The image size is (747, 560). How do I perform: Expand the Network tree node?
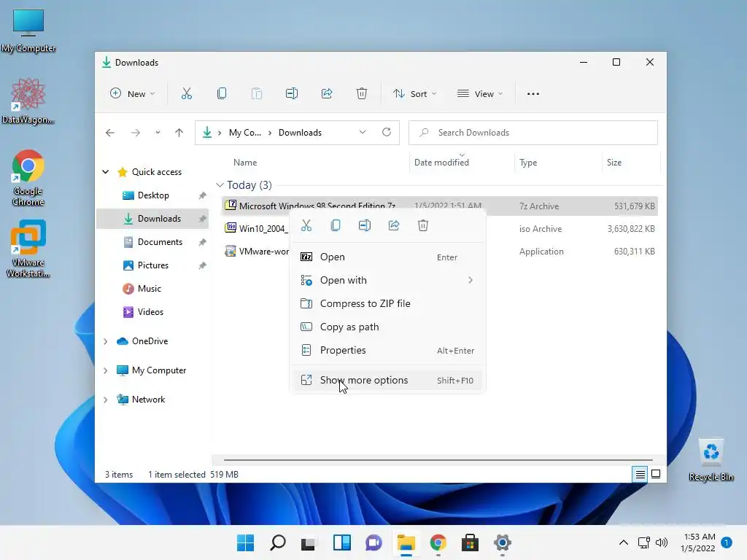click(106, 400)
